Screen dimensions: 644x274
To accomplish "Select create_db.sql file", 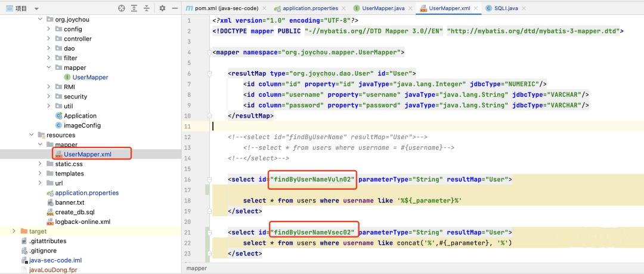I will [76, 212].
